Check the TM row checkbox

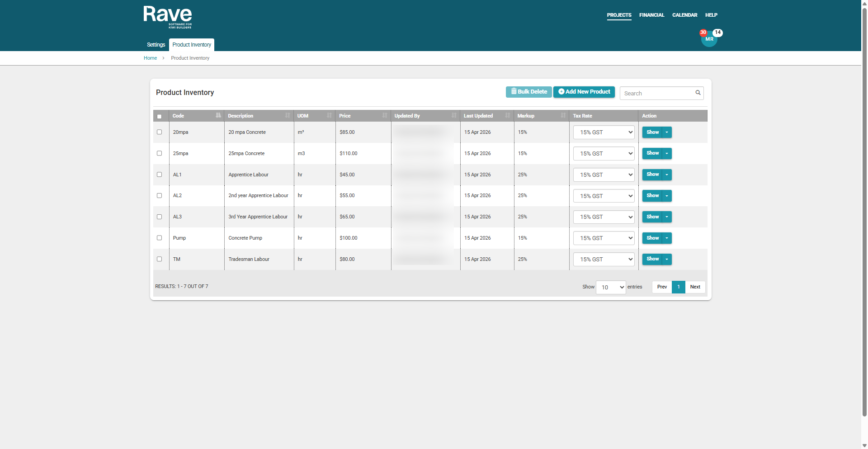tap(159, 259)
